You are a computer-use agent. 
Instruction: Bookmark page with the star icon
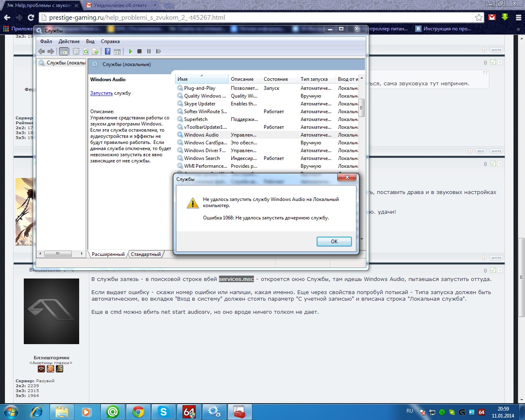tap(479, 17)
